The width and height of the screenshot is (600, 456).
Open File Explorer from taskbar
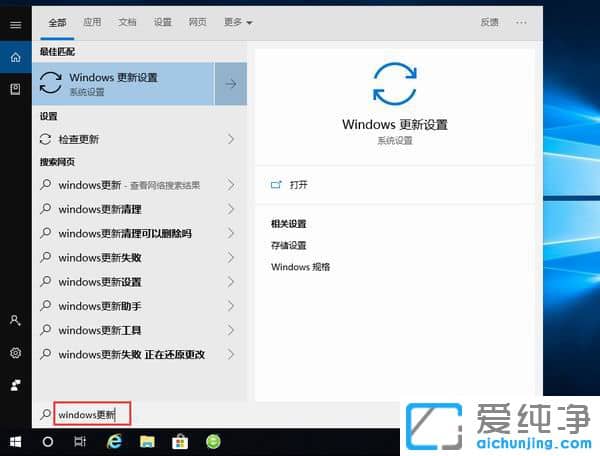[x=147, y=442]
